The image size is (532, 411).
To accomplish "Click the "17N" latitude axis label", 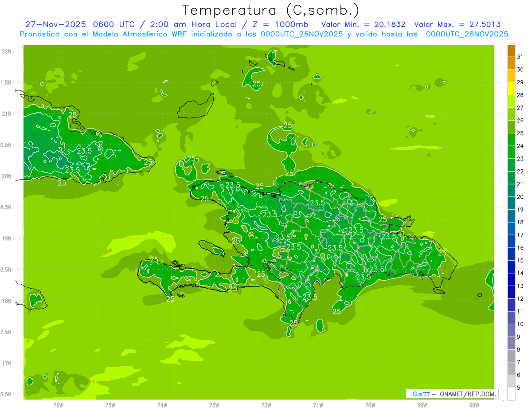I will point(7,363).
